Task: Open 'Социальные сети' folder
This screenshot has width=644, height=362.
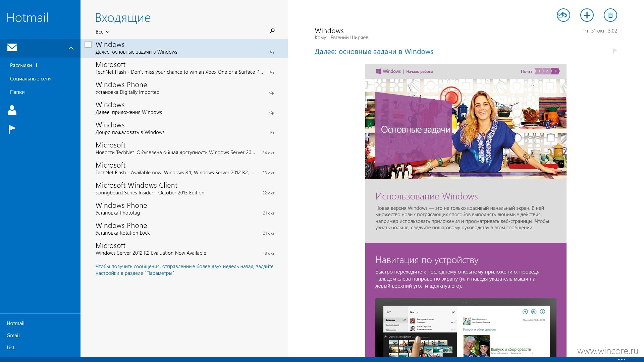Action: (30, 79)
